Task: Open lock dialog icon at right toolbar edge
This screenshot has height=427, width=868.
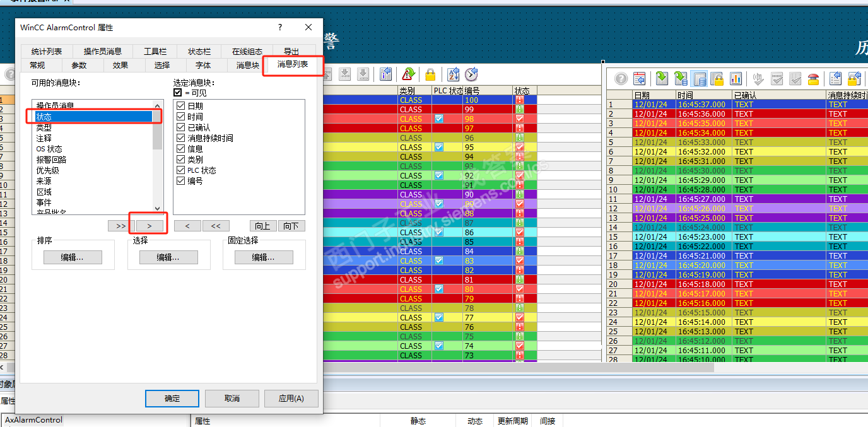Action: [855, 79]
